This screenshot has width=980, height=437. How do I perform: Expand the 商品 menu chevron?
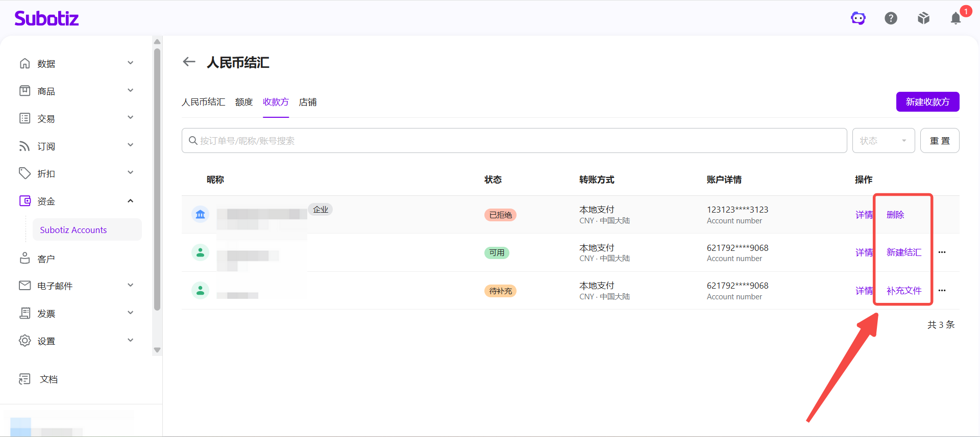(130, 90)
